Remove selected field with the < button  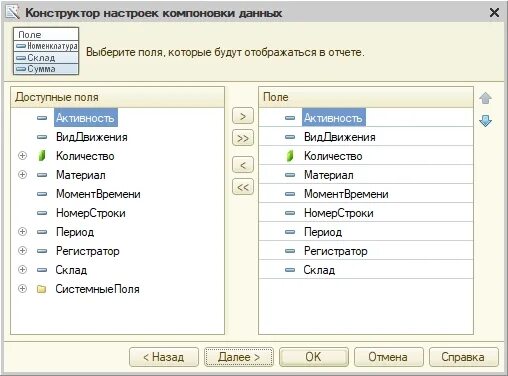pos(243,165)
